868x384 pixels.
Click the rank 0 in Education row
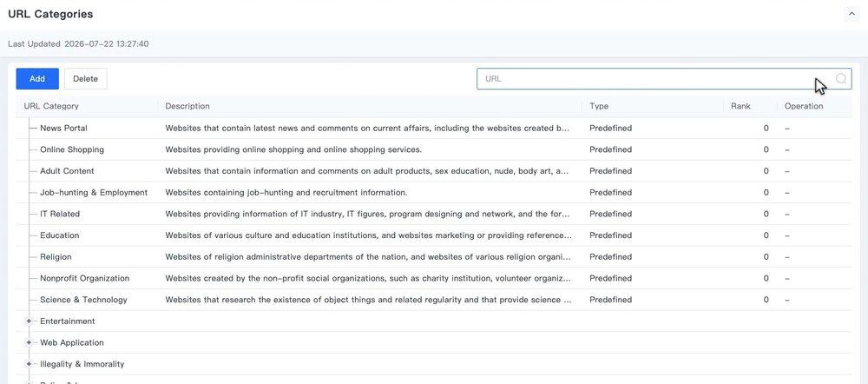[766, 235]
